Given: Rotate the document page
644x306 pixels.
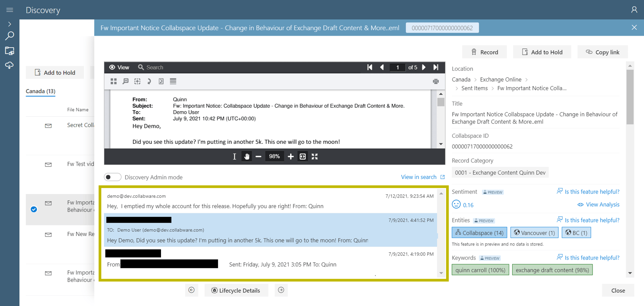Looking at the screenshot, I should click(x=149, y=81).
